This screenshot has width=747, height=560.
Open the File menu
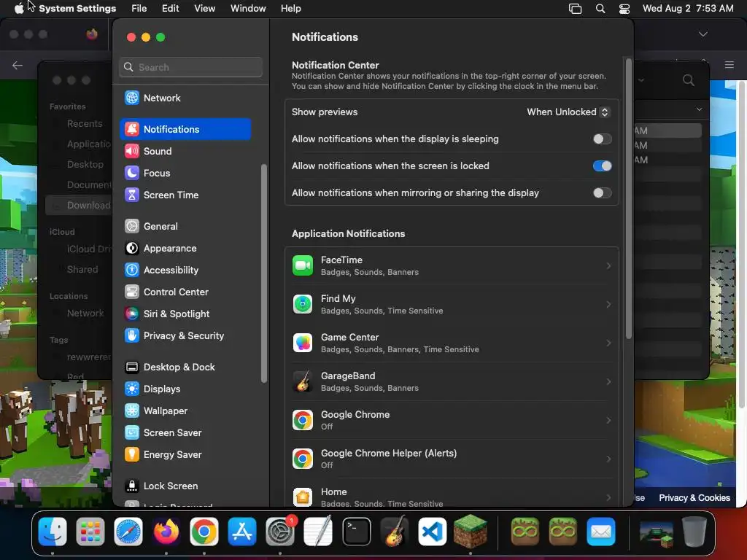(x=139, y=9)
